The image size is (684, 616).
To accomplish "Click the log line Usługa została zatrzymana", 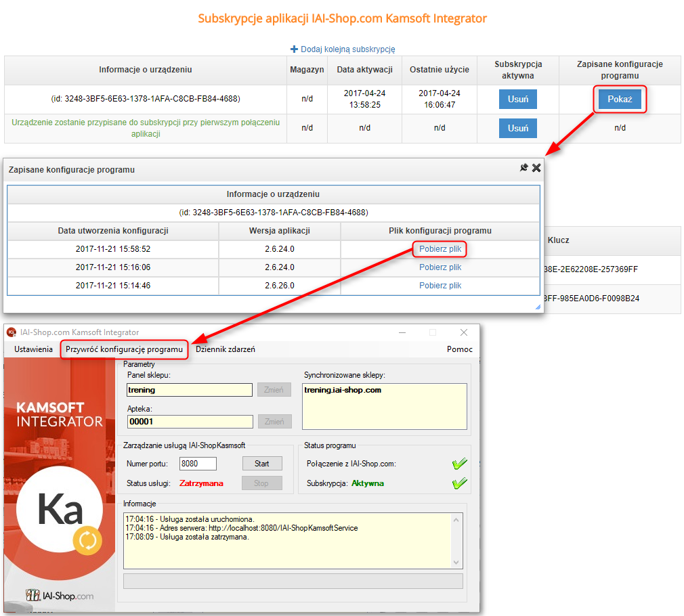I will (187, 537).
